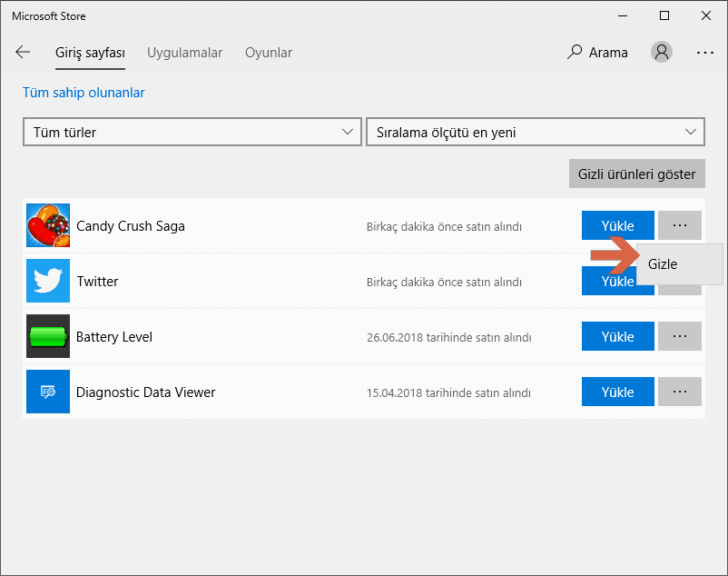Expand the Tüm türler filter dropdown
728x576 pixels.
[192, 132]
